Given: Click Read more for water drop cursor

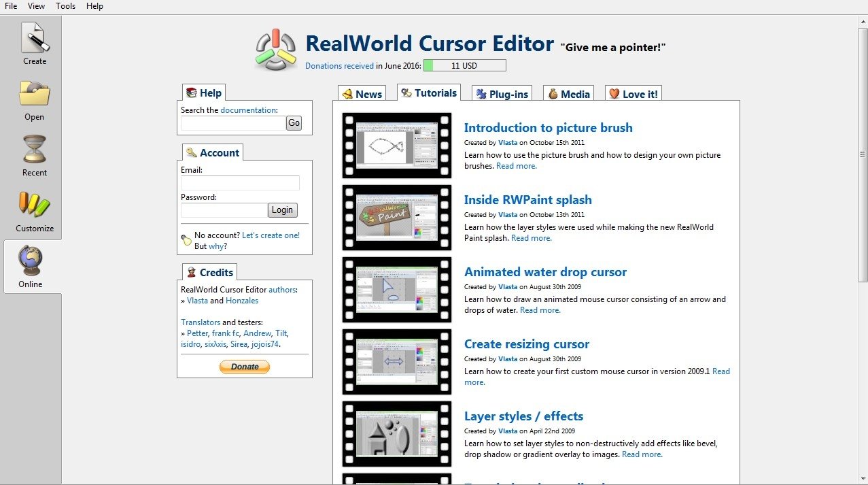Looking at the screenshot, I should pos(540,310).
